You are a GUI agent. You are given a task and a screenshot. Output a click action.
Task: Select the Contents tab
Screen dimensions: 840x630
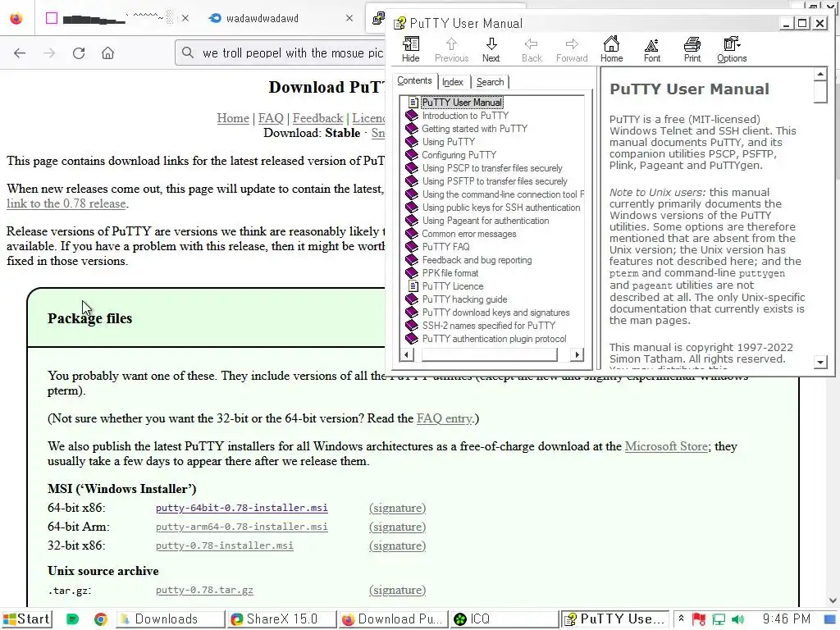[x=414, y=80]
